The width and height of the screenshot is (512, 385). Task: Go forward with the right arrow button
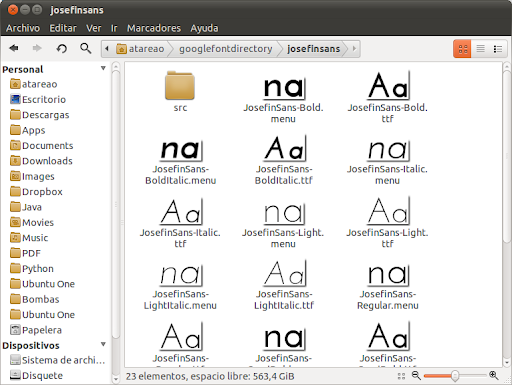[37, 49]
